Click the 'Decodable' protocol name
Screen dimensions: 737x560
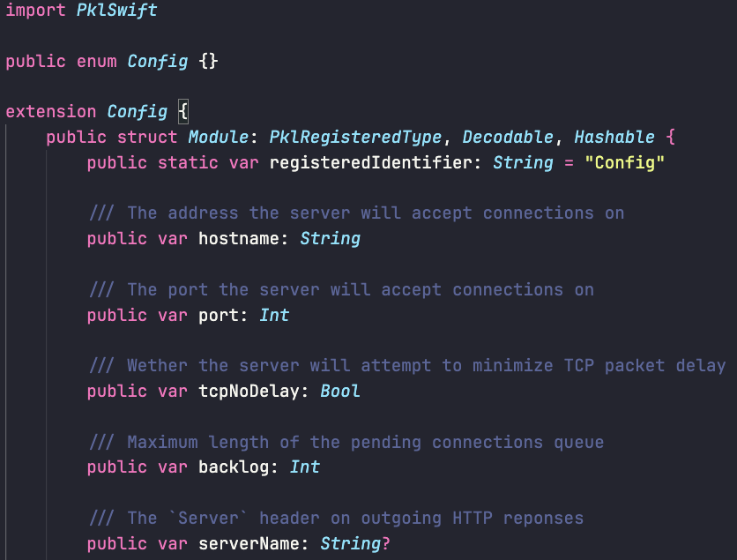pyautogui.click(x=508, y=138)
